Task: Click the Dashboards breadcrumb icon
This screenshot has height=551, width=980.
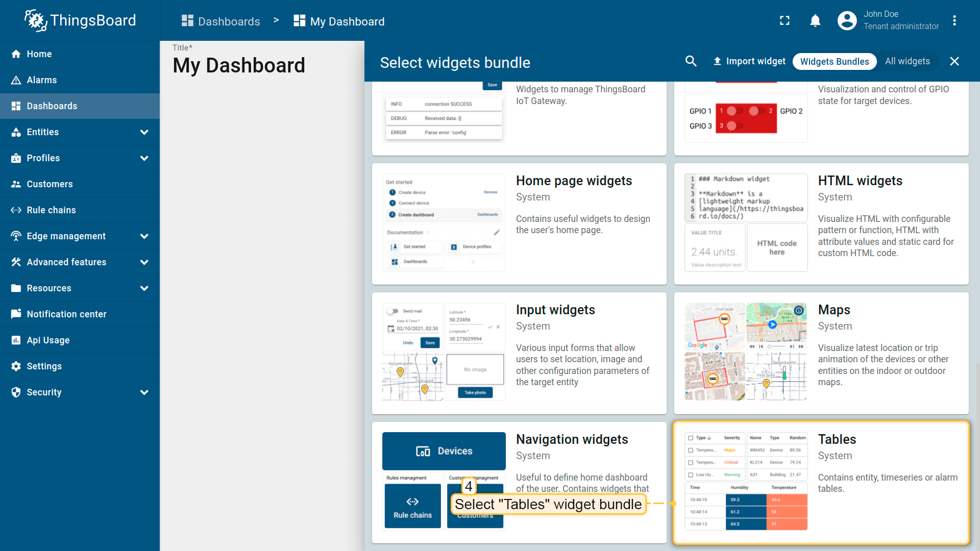Action: point(187,21)
